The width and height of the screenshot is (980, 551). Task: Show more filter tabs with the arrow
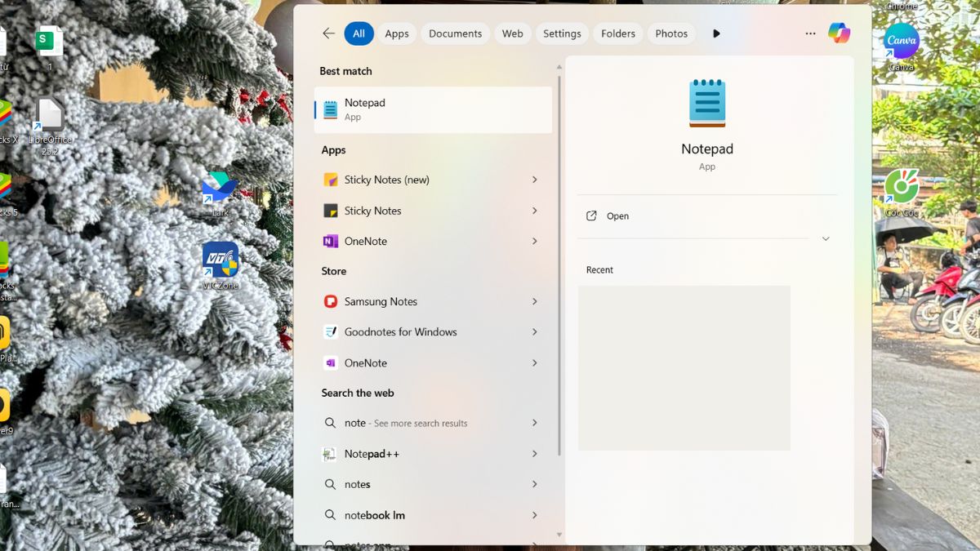[716, 33]
